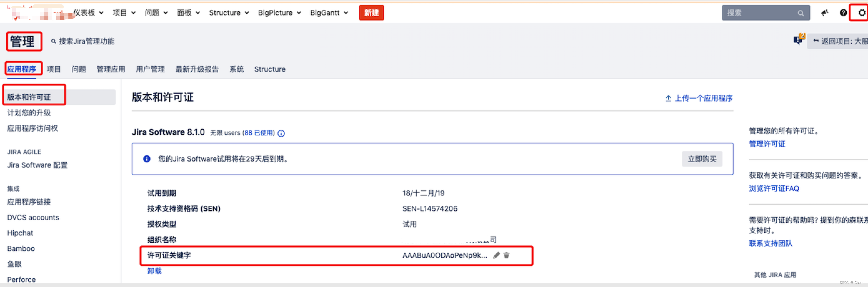Select the 系统 admin tab
The height and width of the screenshot is (287, 868).
(237, 69)
